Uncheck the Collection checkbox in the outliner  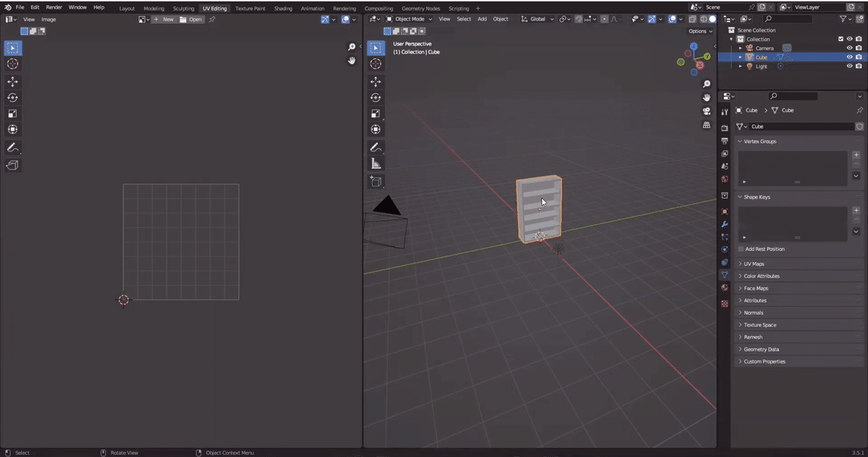click(841, 39)
